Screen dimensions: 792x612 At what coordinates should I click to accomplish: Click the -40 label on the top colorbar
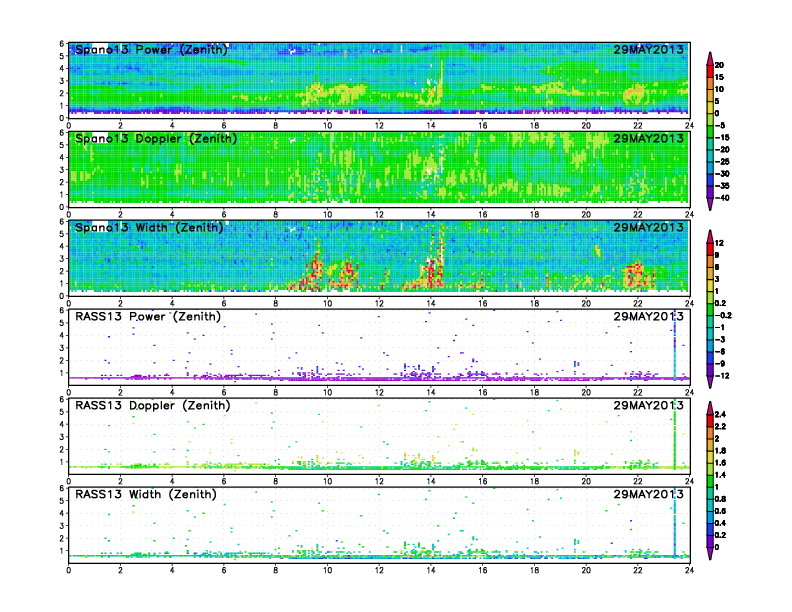point(722,198)
